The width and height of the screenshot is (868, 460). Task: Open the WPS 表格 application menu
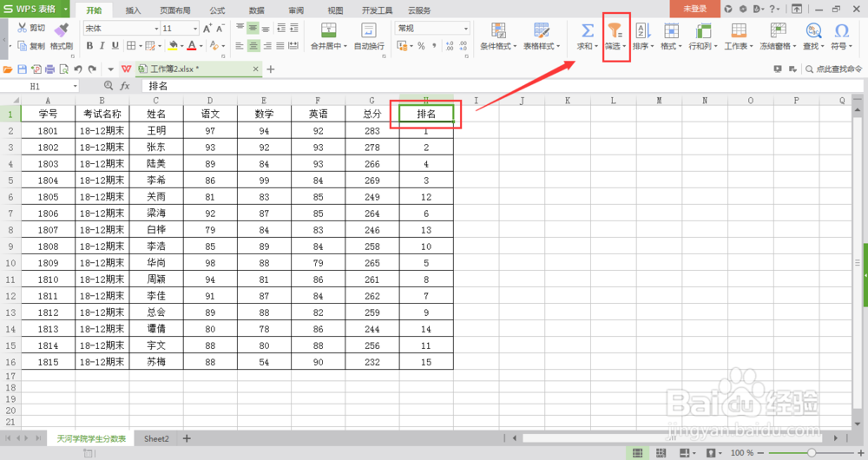[35, 9]
